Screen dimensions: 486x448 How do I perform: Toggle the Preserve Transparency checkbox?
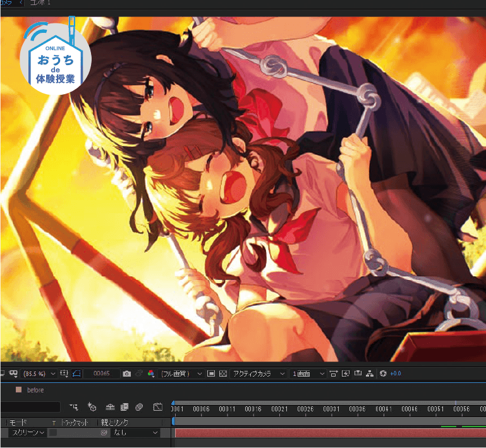click(54, 432)
